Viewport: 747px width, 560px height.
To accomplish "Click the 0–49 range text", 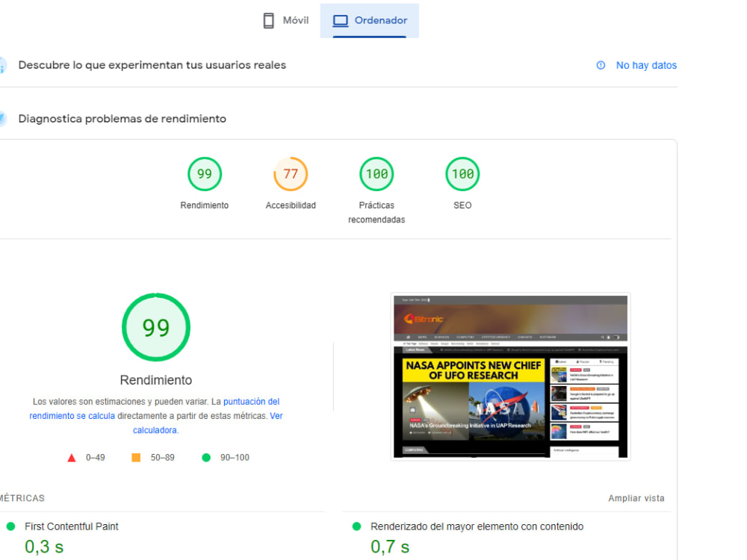I will point(96,458).
